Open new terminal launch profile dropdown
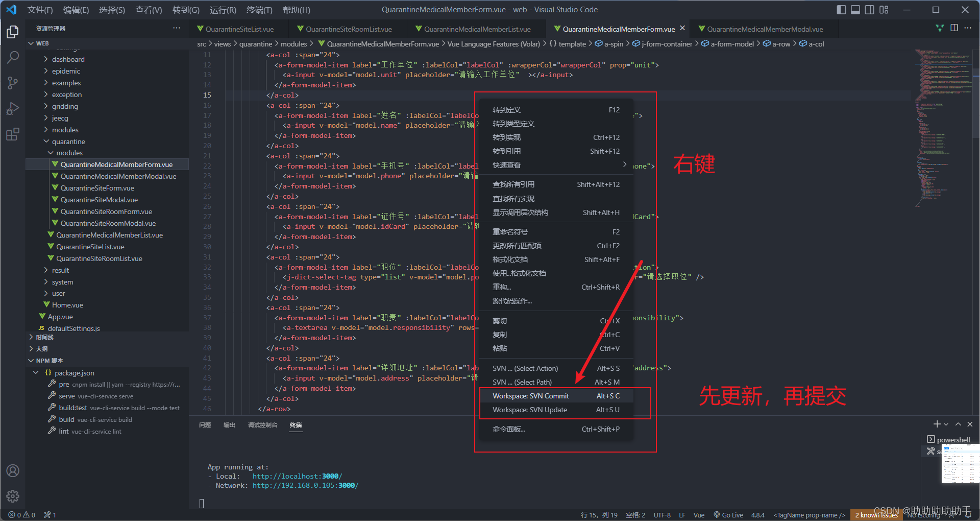 point(946,424)
